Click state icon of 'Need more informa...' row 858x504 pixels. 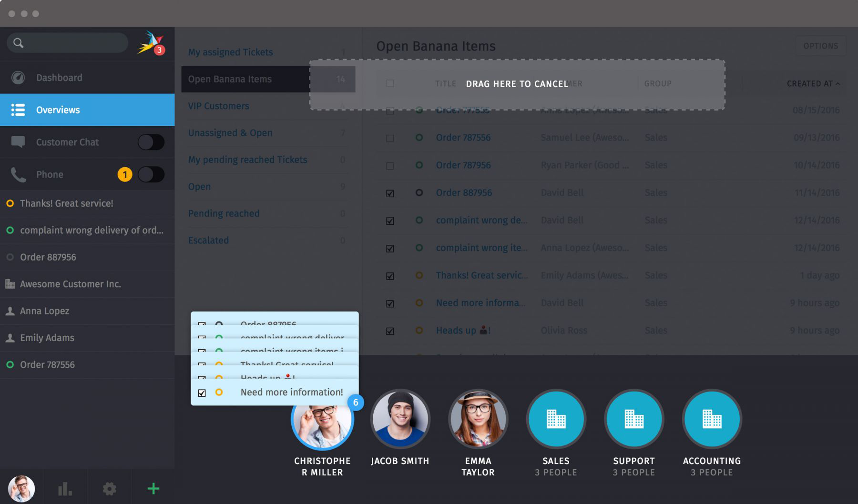click(x=419, y=302)
